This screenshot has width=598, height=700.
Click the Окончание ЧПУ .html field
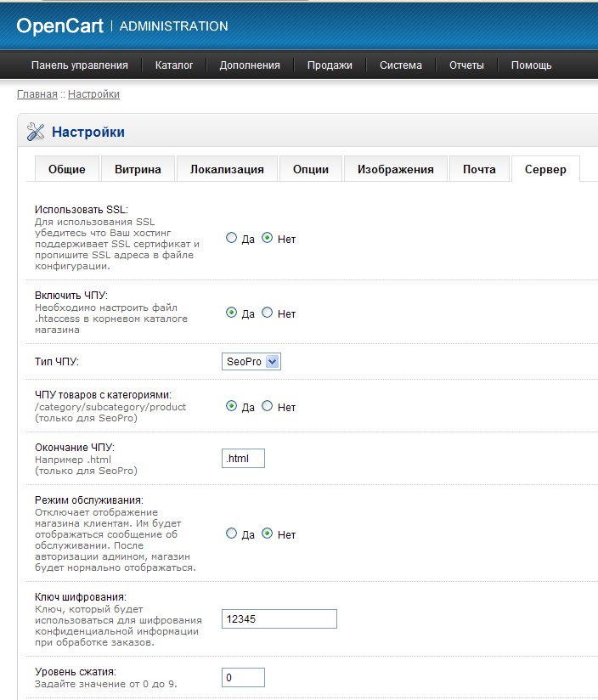[243, 459]
